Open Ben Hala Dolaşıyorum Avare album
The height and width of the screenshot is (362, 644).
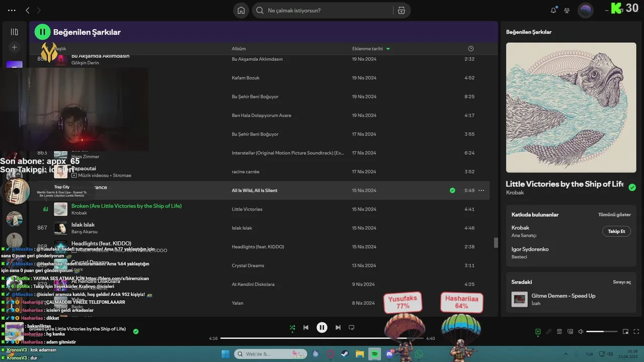tap(261, 116)
